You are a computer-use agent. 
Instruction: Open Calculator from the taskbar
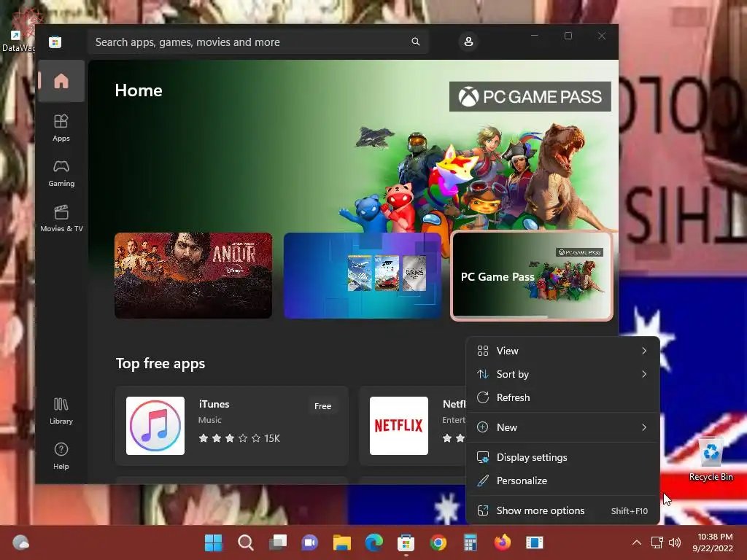click(471, 542)
